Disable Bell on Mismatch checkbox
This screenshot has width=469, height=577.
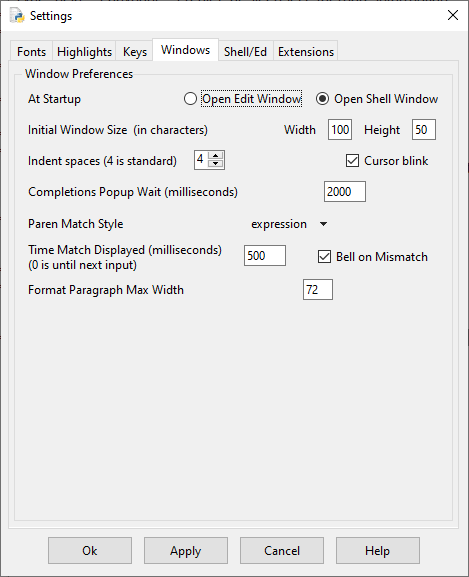point(324,256)
